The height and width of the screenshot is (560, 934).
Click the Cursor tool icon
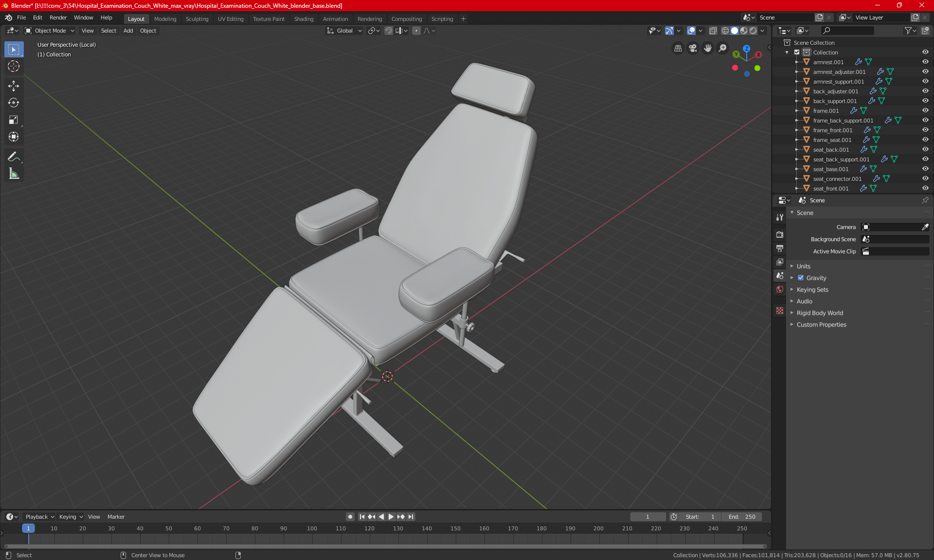pos(14,67)
